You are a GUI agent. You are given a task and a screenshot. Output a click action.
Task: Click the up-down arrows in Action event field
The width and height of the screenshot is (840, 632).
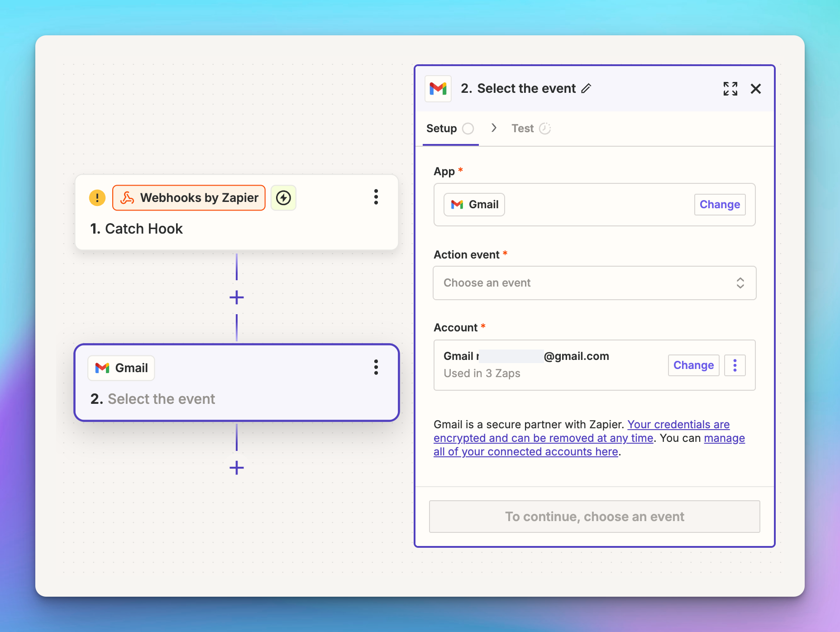(740, 283)
